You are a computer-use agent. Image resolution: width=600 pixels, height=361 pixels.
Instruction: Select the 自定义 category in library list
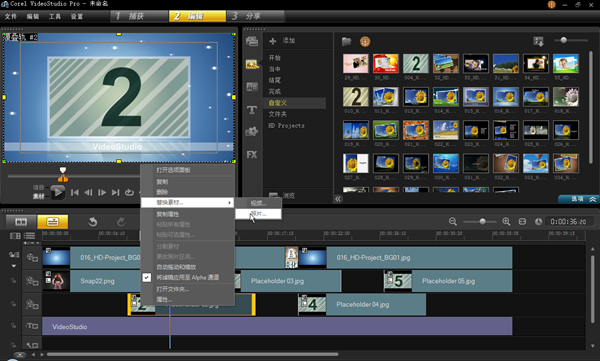point(295,103)
